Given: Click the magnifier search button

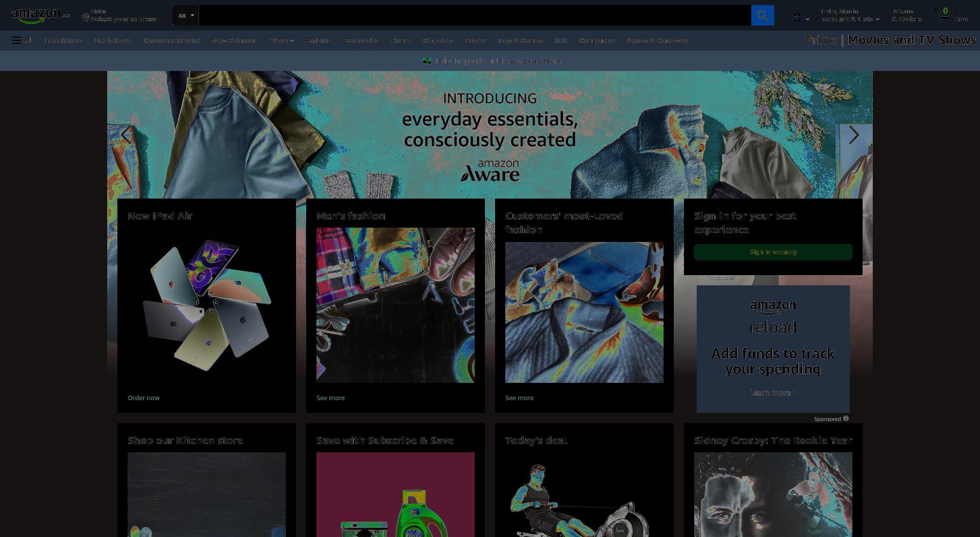Looking at the screenshot, I should tap(762, 15).
